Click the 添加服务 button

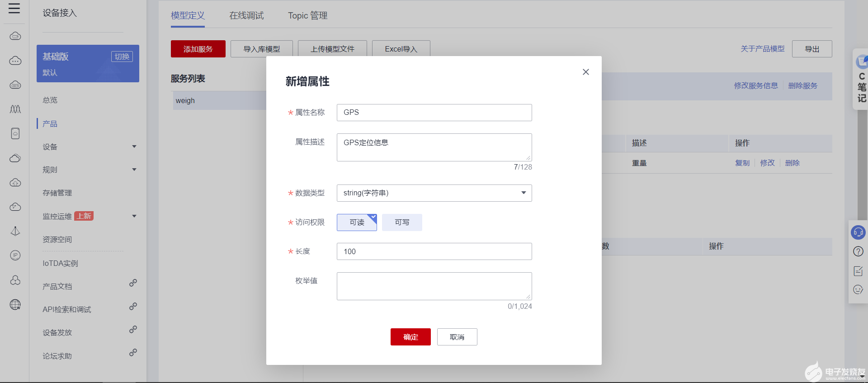[198, 49]
